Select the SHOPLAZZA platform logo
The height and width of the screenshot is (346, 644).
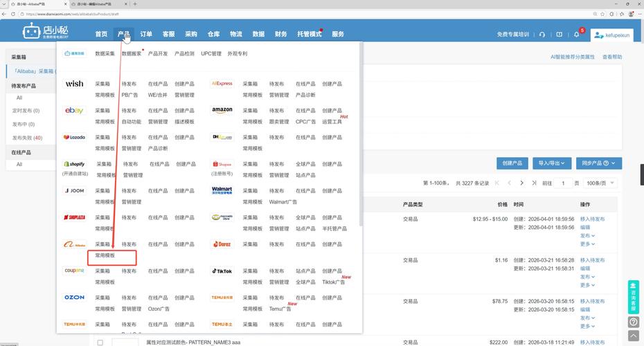[x=74, y=217]
